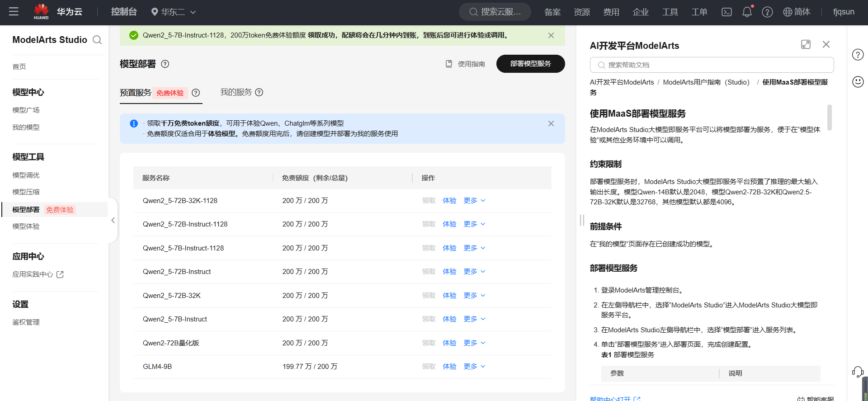Open the 控制台 console link

click(124, 12)
